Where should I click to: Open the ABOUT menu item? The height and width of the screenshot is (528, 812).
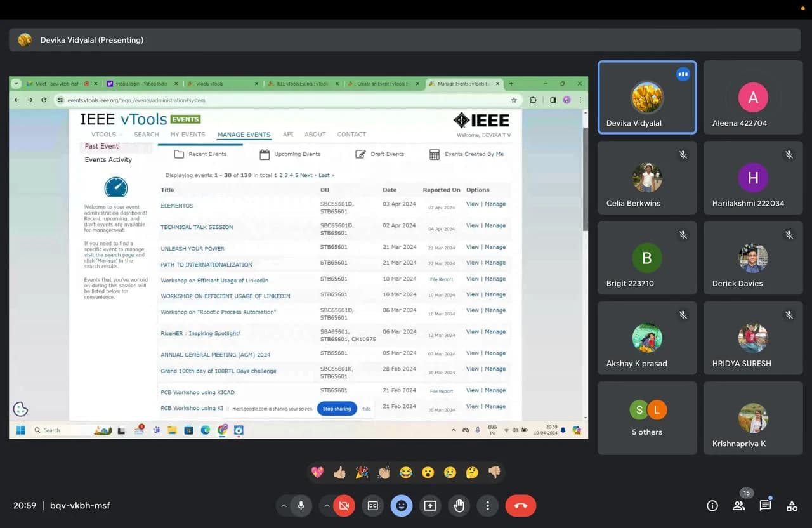315,135
